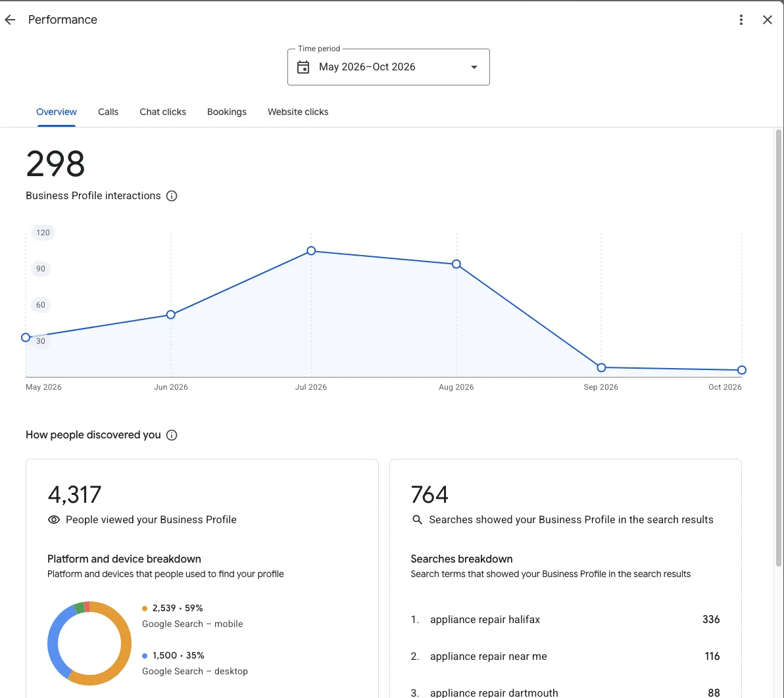Click the 764 searches number

[x=429, y=495]
